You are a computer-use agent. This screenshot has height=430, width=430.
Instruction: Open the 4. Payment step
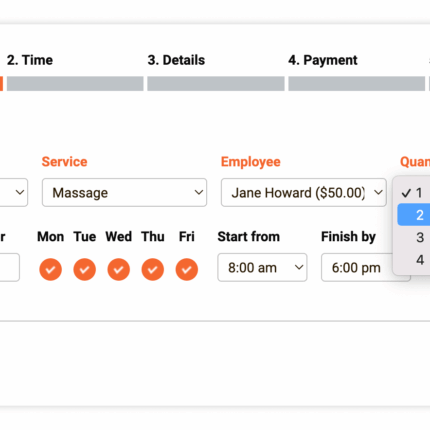pyautogui.click(x=323, y=60)
